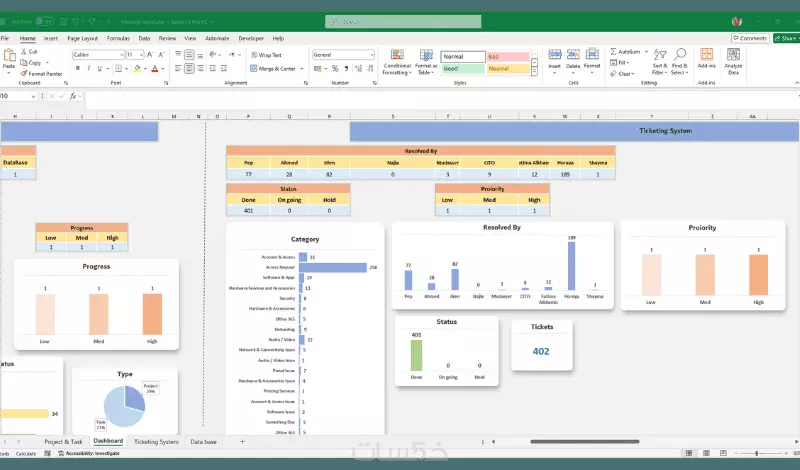Screen dimensions: 800x470
Task: Open the font size dropdown
Action: click(x=141, y=55)
